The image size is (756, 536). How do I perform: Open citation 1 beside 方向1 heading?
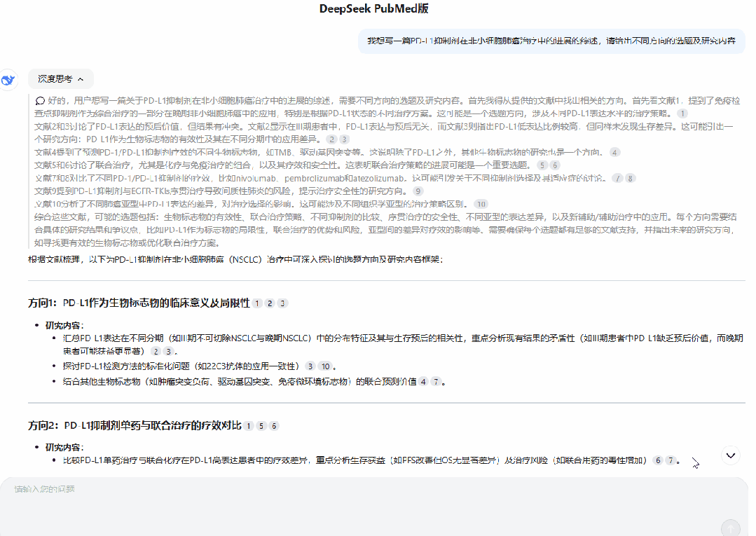[x=257, y=303]
